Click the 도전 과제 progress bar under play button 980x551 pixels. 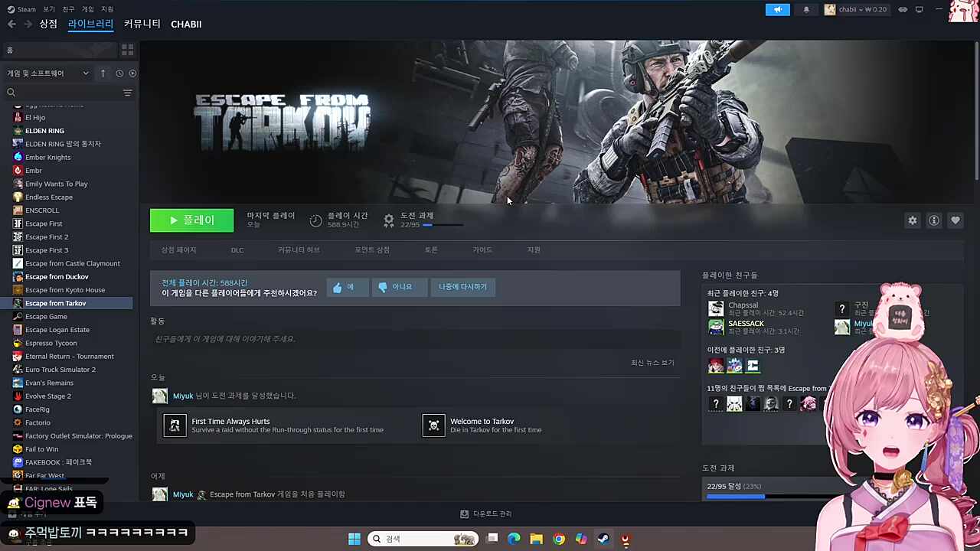tap(443, 225)
